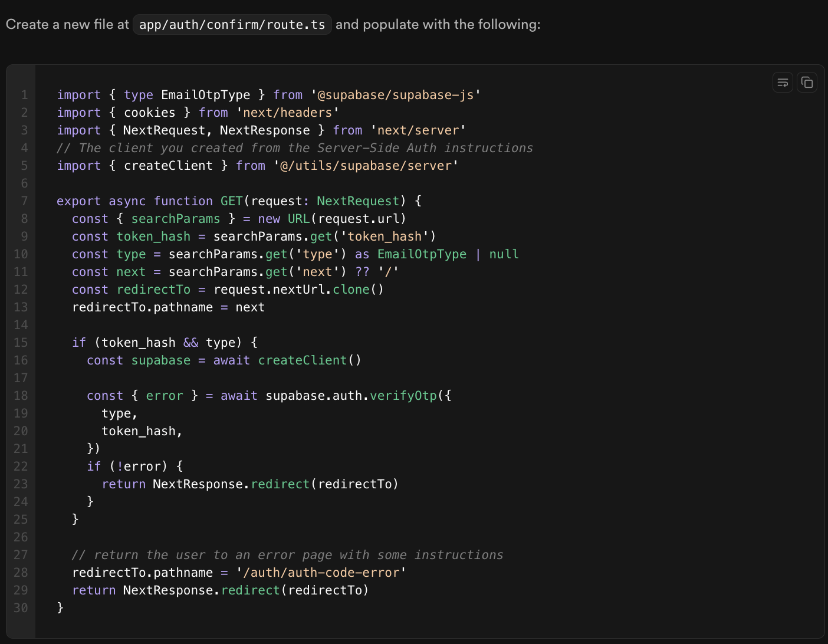
Task: Click the createClient import path string
Action: pos(366,165)
